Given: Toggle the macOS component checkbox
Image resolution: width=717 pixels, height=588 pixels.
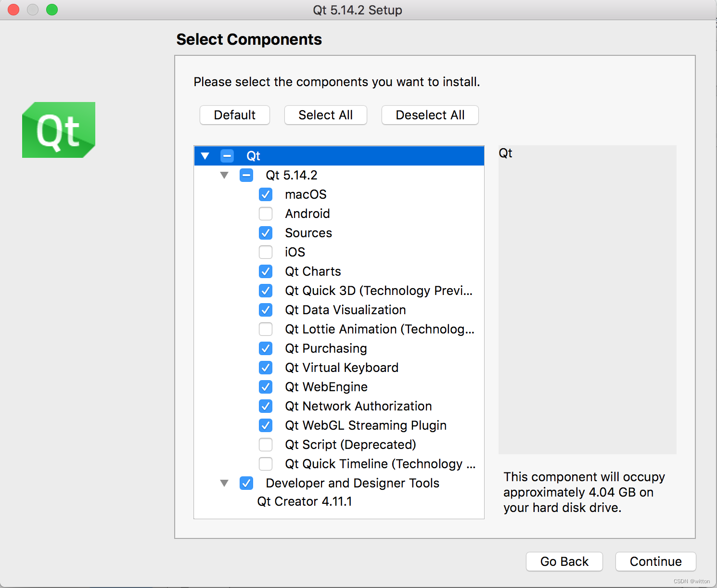Looking at the screenshot, I should click(x=266, y=194).
